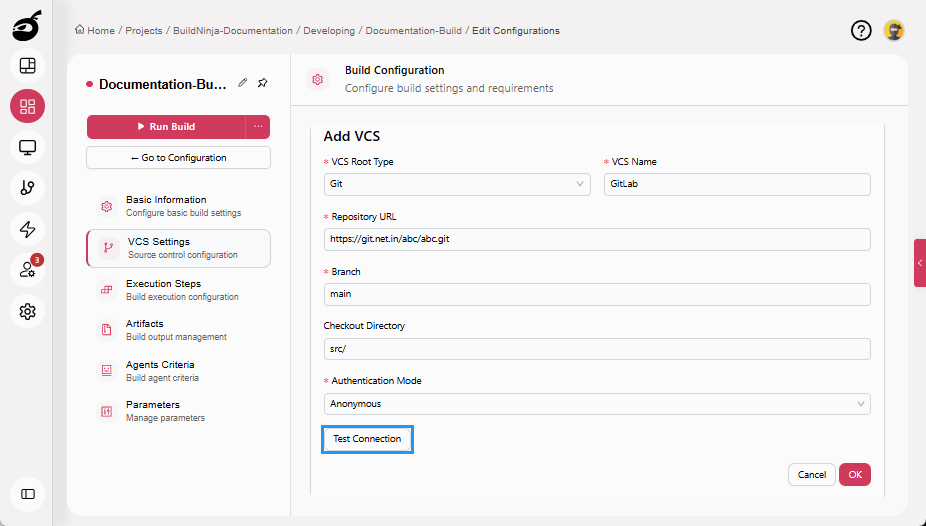Focus the Checkout Directory field
Screen dimensions: 926x526
(597, 349)
